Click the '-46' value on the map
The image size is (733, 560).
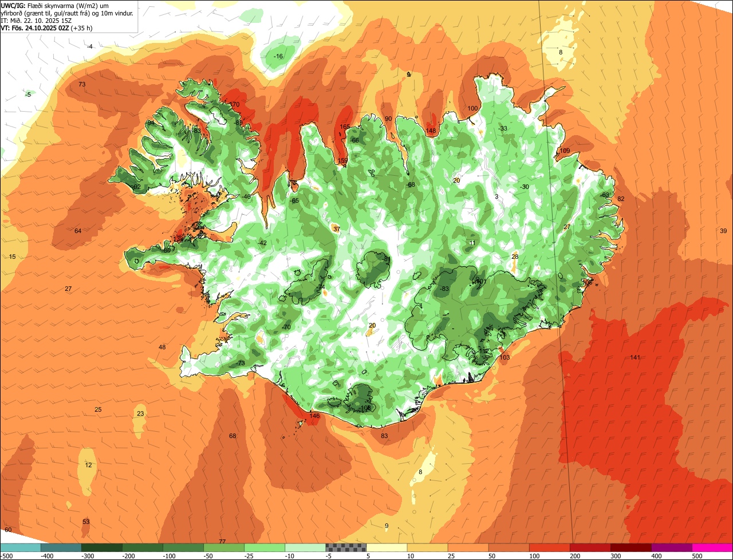[x=246, y=196]
